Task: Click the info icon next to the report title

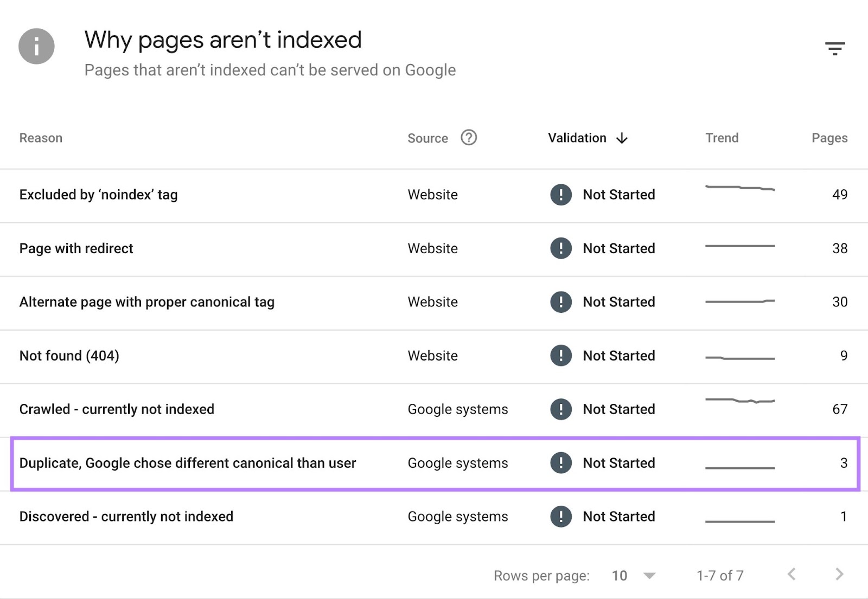Action: coord(36,47)
